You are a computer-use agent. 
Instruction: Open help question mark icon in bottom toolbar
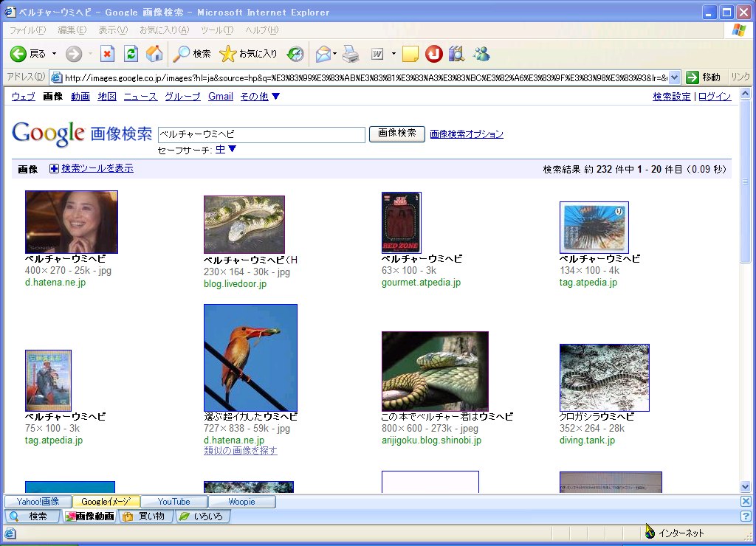coord(746,516)
